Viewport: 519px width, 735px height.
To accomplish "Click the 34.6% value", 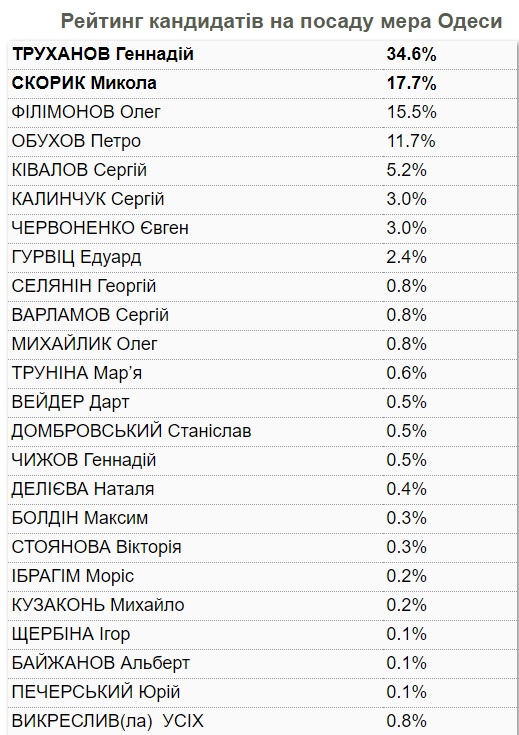I will (411, 54).
